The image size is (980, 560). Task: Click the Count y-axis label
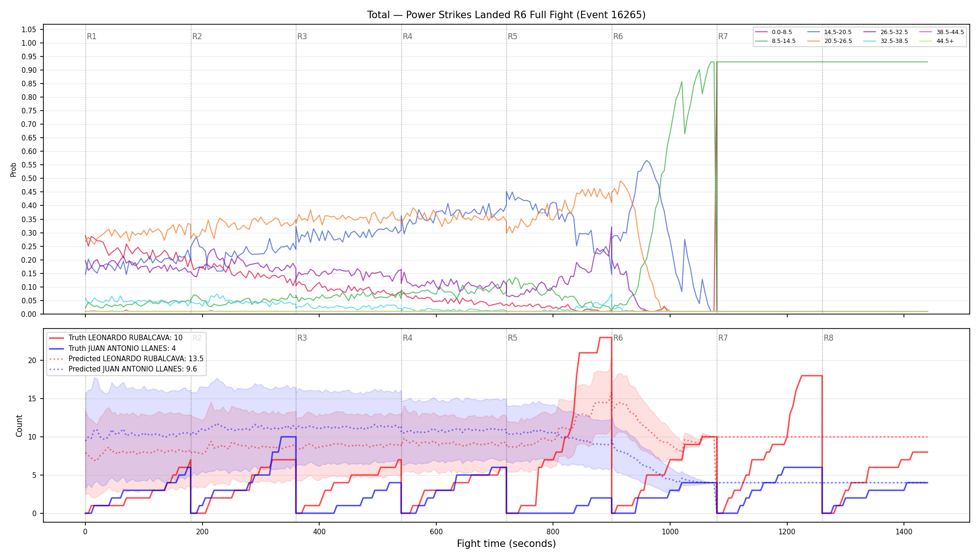[19, 426]
